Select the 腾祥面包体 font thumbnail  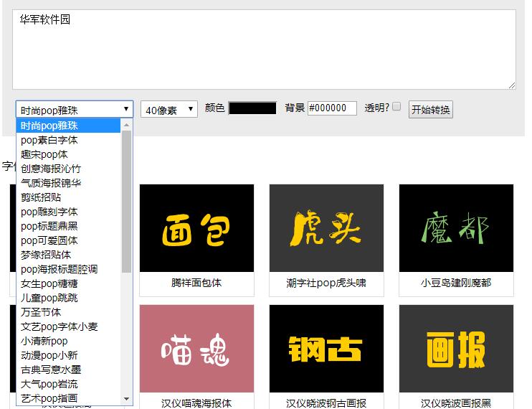tap(196, 228)
